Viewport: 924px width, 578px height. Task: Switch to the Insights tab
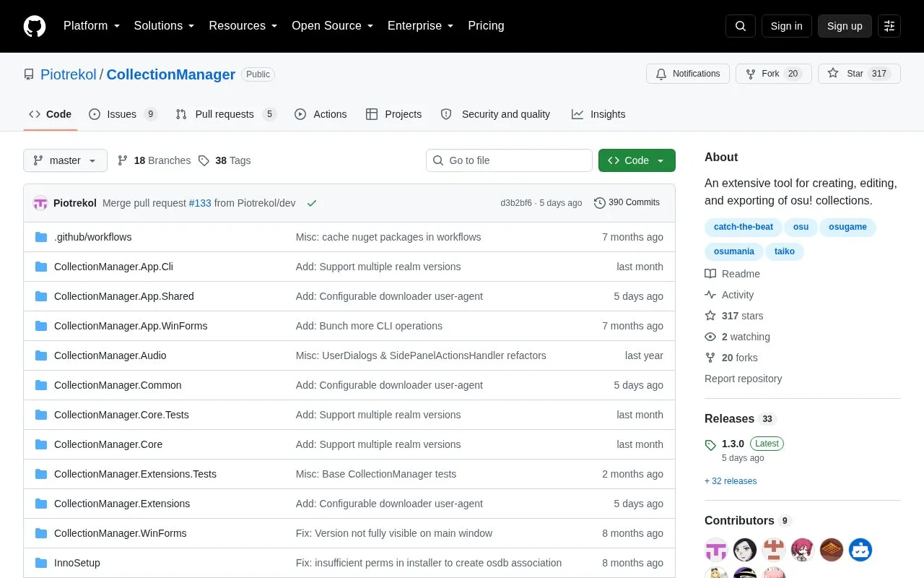click(598, 114)
